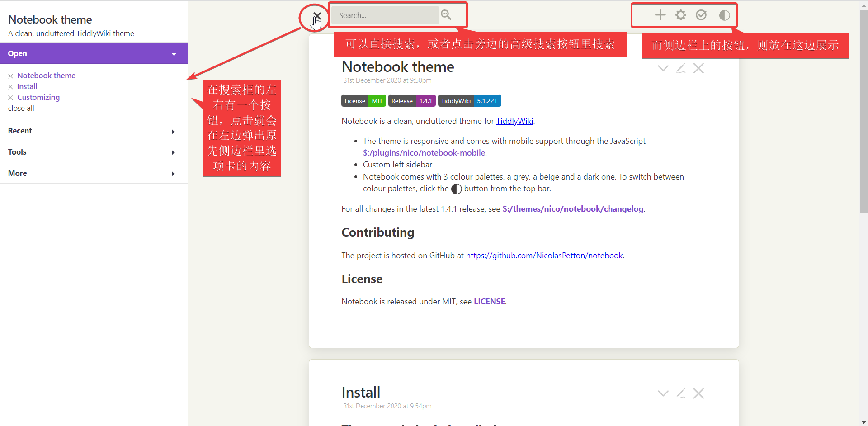Click the site subtitle 'A clean, uncluttered TiddlyWiki theme'
Viewport: 868px width, 426px height.
pos(71,33)
